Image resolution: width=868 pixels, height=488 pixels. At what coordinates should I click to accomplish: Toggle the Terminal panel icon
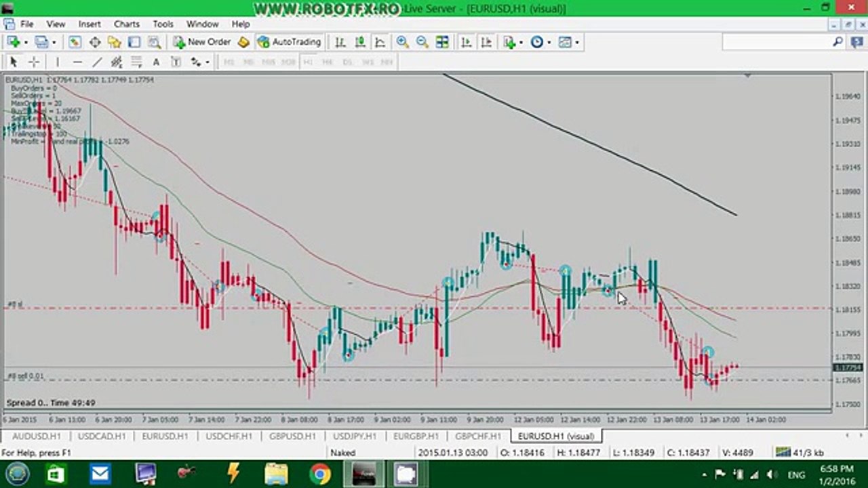134,42
